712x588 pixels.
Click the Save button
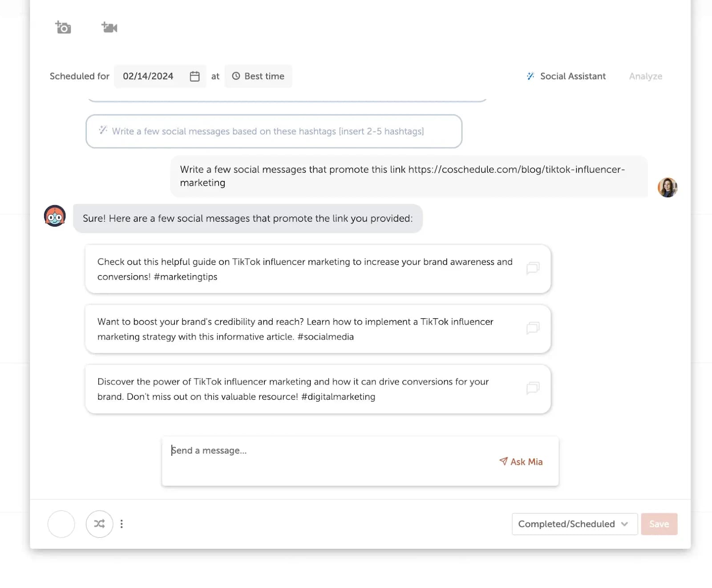pos(659,524)
